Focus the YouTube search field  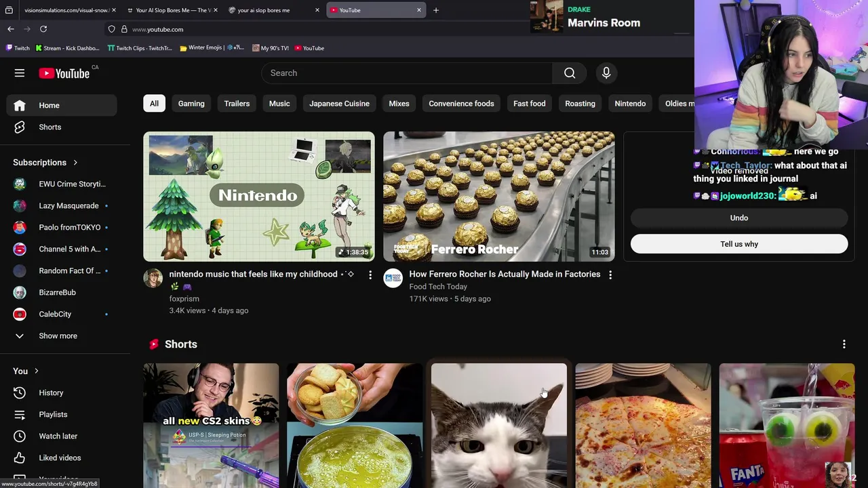(407, 73)
